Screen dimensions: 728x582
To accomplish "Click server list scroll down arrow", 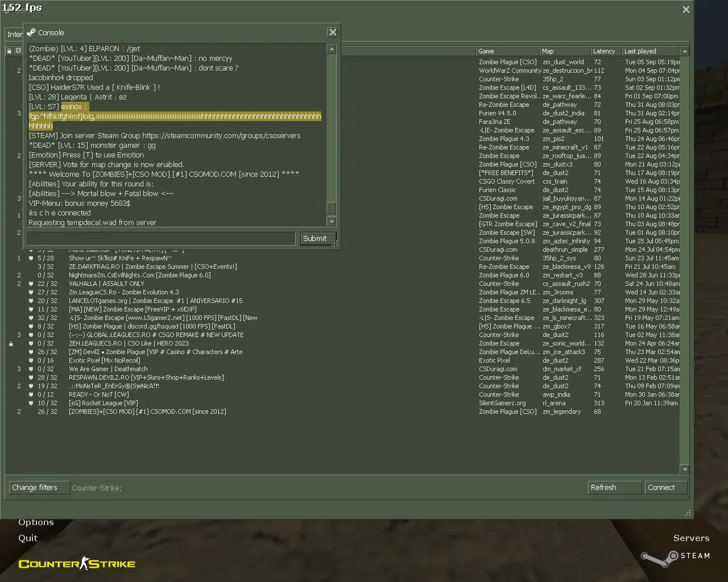I will 685,469.
